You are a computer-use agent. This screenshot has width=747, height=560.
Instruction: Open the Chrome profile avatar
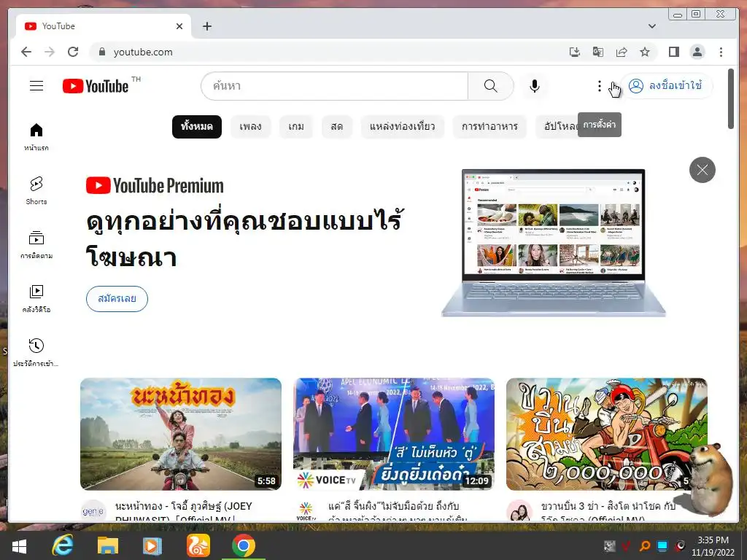[x=697, y=52]
